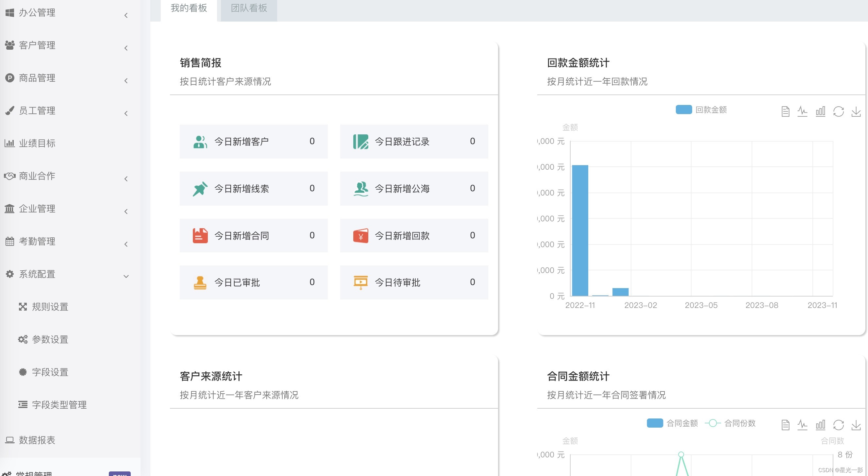Open 字段类型管理 in the sidebar

point(59,404)
